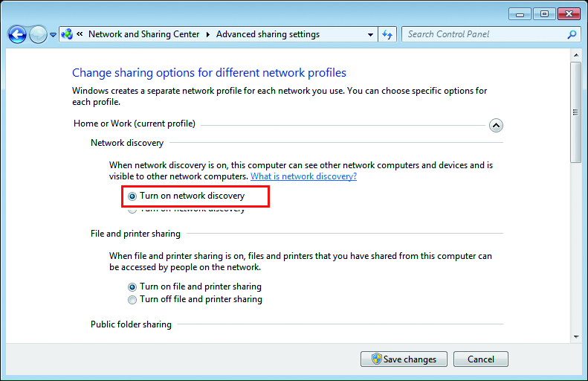Close the Advanced sharing settings window
The height and width of the screenshot is (381, 588).
pos(569,14)
